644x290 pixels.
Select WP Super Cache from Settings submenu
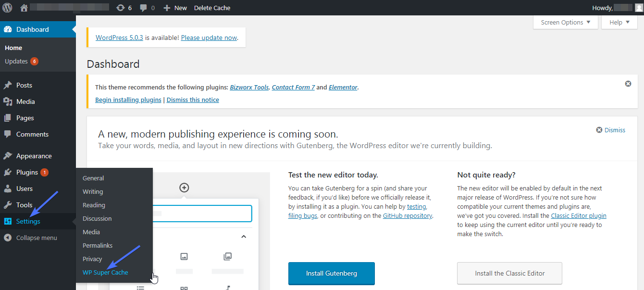[105, 272]
